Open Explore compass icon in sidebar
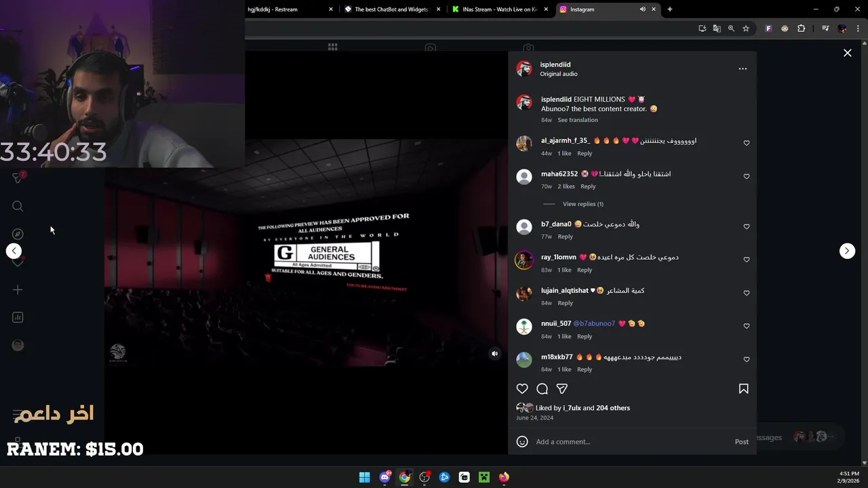 tap(18, 234)
